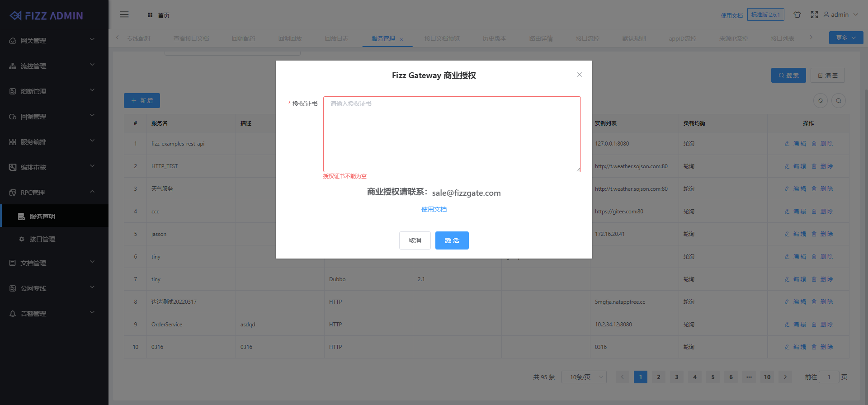Open the 使用文档 link in header
This screenshot has width=868, height=405.
click(732, 15)
